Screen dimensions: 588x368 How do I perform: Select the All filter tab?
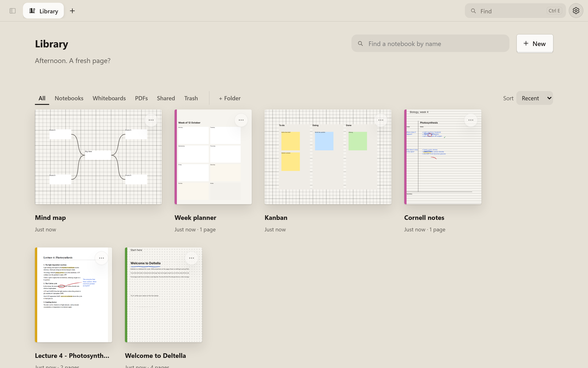tap(42, 98)
